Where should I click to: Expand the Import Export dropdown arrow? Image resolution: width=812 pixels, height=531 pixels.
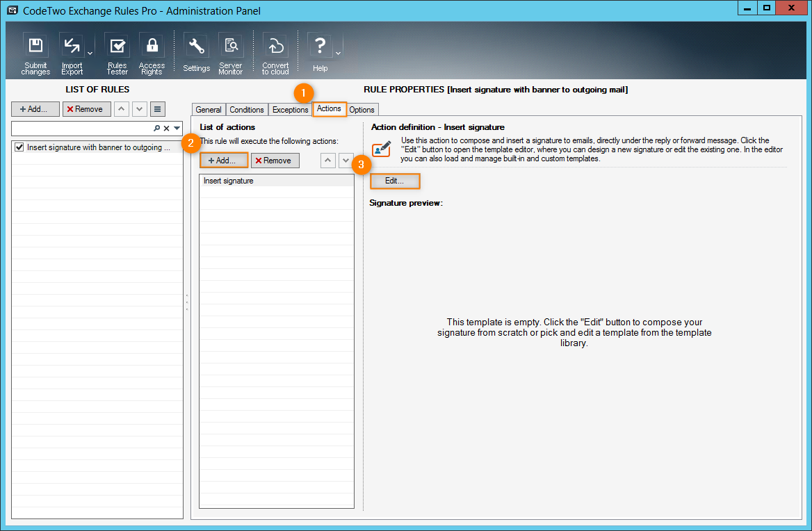coord(90,54)
